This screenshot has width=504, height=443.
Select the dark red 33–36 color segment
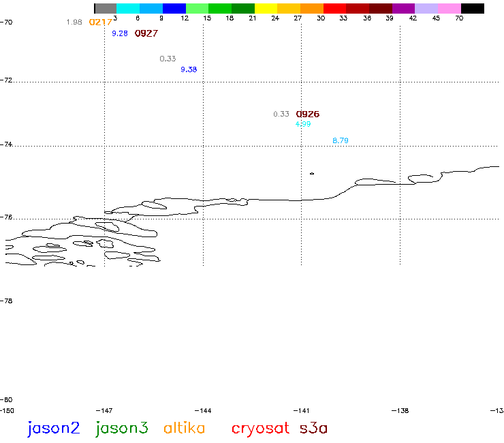358,8
